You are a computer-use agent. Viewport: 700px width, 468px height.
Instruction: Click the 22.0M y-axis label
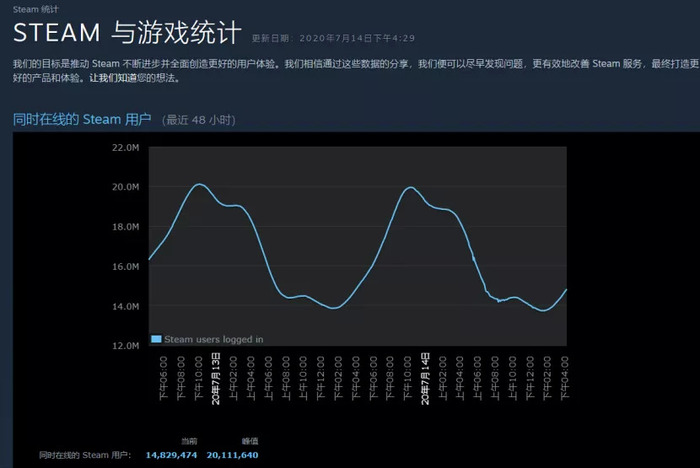(125, 147)
